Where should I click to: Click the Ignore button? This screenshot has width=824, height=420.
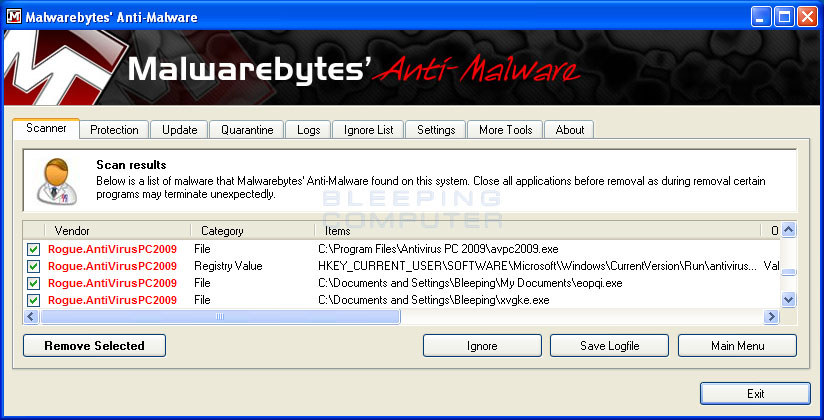coord(482,345)
